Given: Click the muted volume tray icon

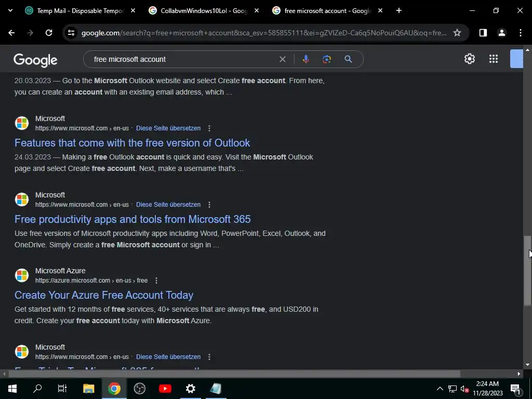Looking at the screenshot, I should 465,389.
